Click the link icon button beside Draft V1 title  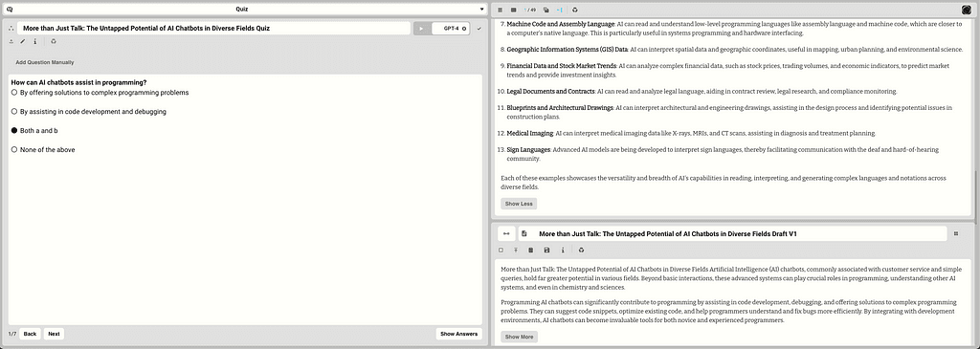[x=506, y=233]
